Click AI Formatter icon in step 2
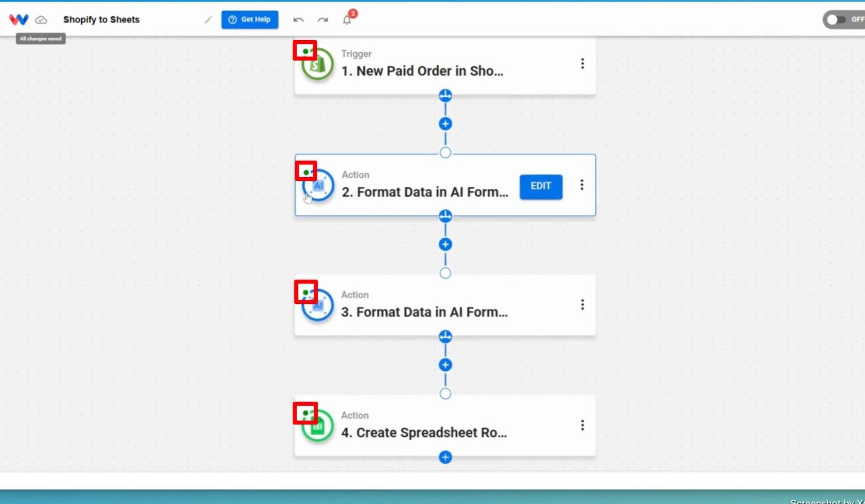This screenshot has width=865, height=504. (x=318, y=185)
